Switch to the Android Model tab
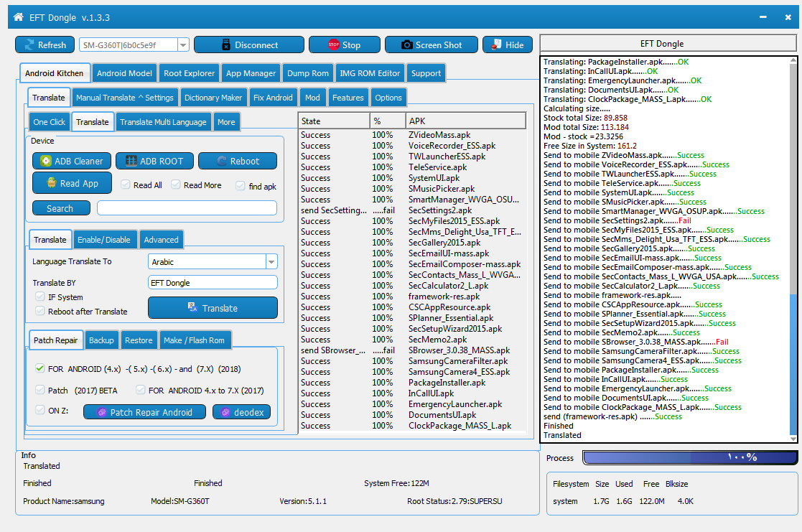This screenshot has width=802, height=532. [x=124, y=73]
